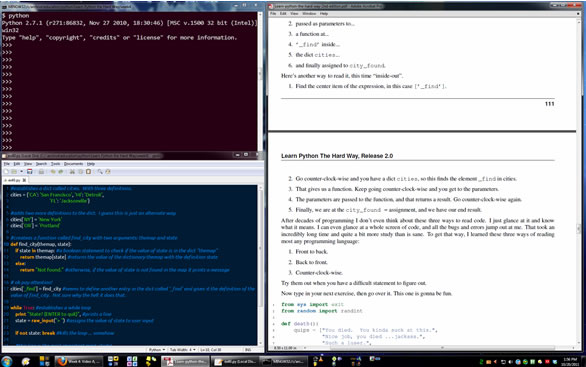Click the Redo icon in gedit toolbar
The height and width of the screenshot is (367, 586).
point(61,172)
